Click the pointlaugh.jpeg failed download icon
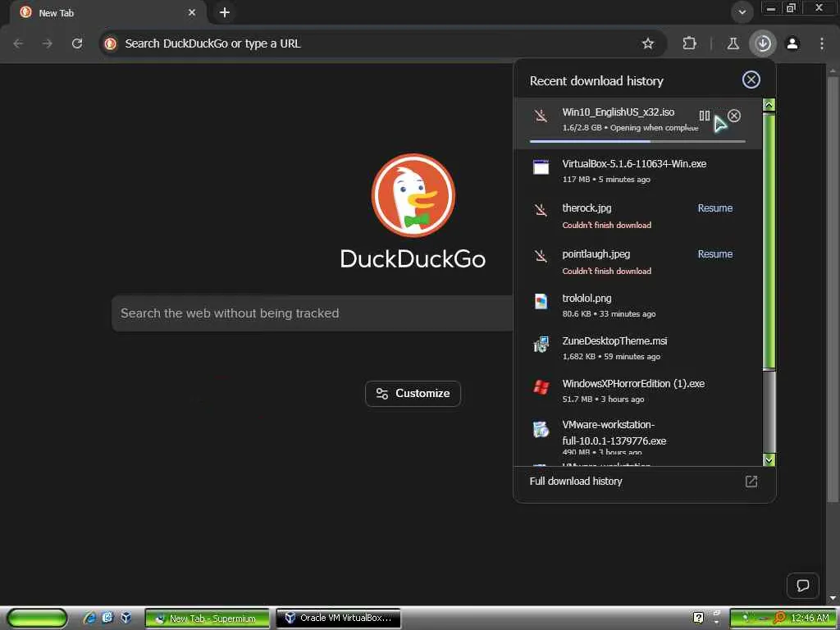The height and width of the screenshot is (630, 840). tap(541, 256)
